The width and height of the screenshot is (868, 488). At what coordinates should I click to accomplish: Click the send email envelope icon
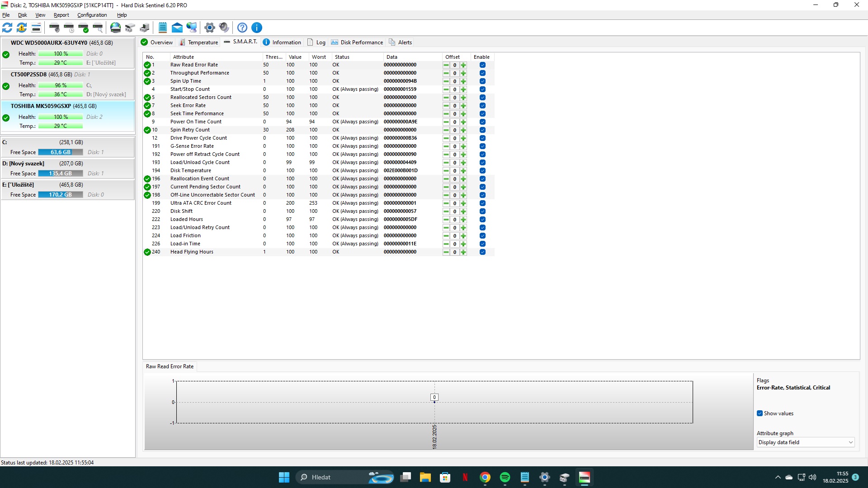point(177,28)
